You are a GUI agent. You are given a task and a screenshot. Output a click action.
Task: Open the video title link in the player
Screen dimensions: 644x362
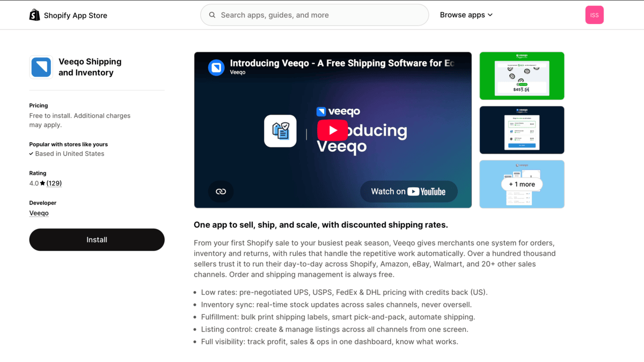(342, 63)
